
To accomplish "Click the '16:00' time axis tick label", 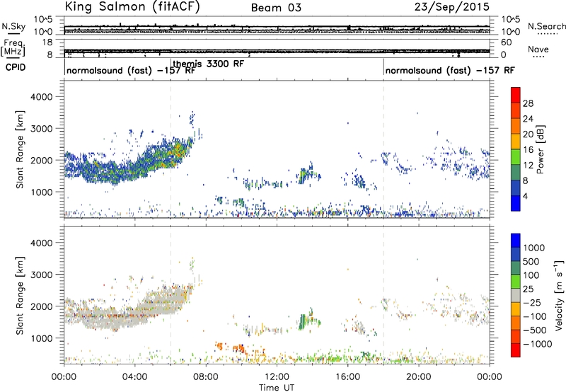I will point(347,377).
